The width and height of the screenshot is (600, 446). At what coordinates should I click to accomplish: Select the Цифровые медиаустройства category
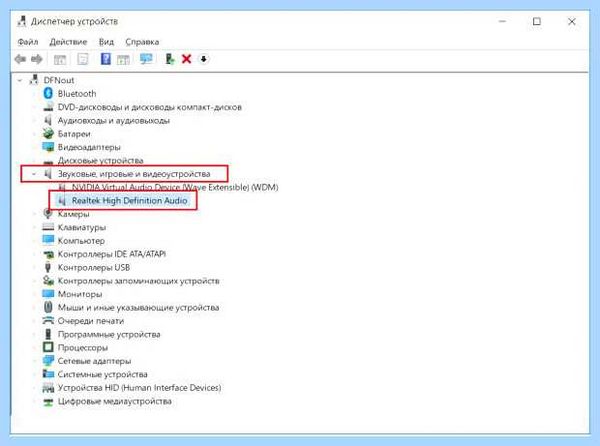pyautogui.click(x=114, y=401)
